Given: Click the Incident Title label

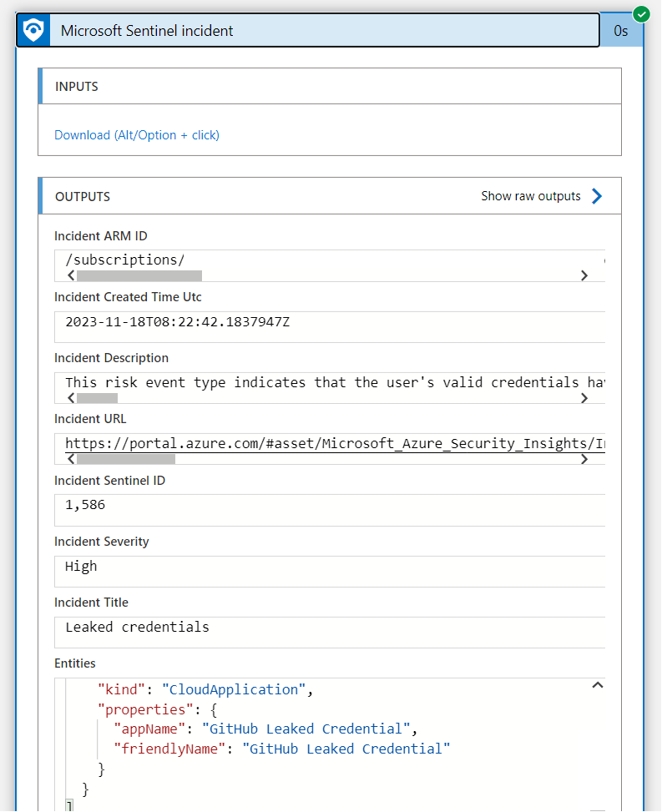Looking at the screenshot, I should 91,603.
